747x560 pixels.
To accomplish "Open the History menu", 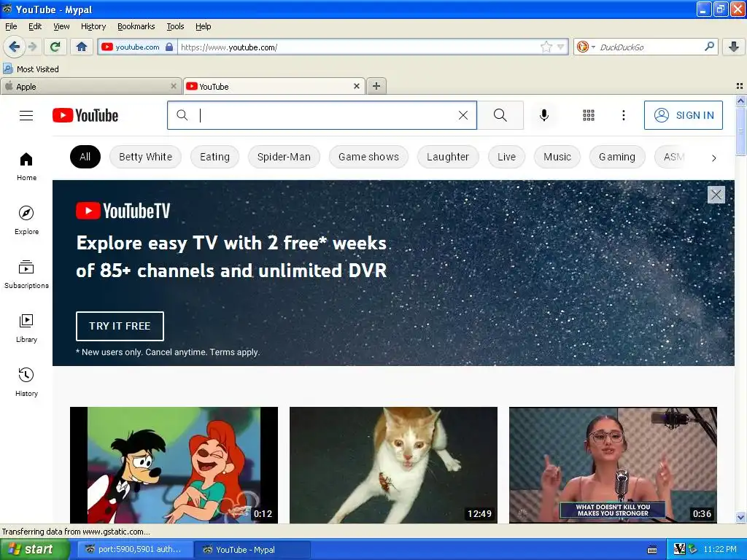I will pos(93,26).
